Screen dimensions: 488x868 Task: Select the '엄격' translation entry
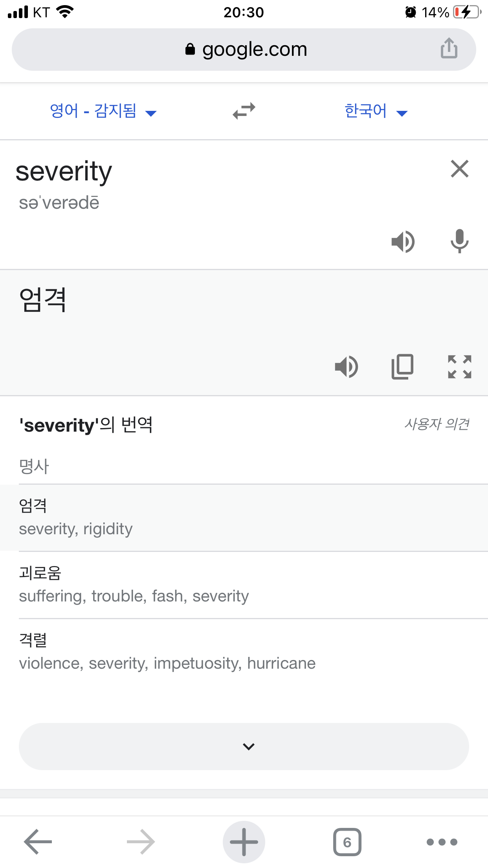[x=244, y=517]
